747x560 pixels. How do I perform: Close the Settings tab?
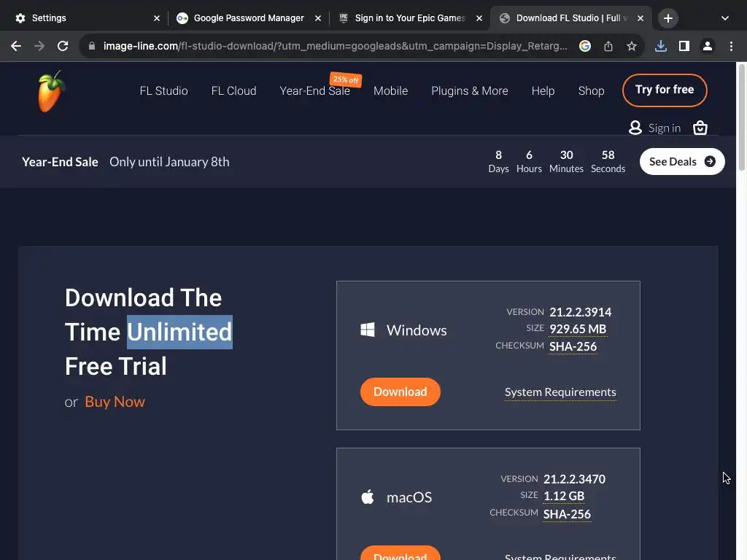point(157,18)
